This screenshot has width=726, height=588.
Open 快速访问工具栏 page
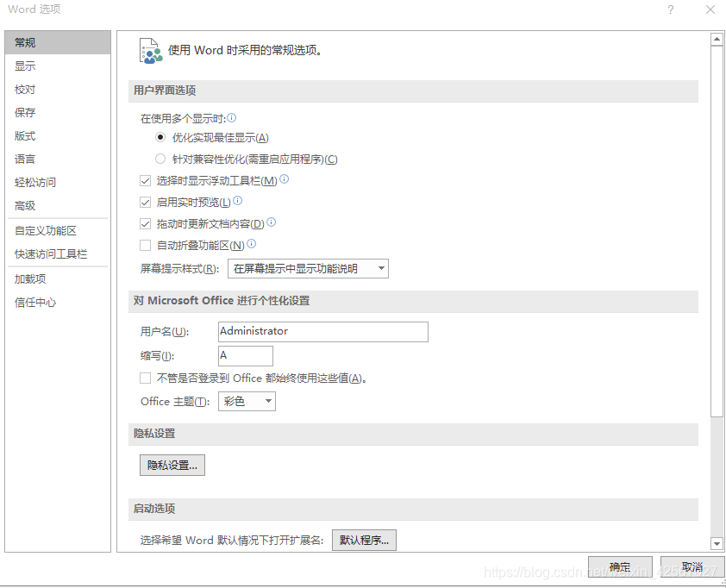click(x=58, y=253)
